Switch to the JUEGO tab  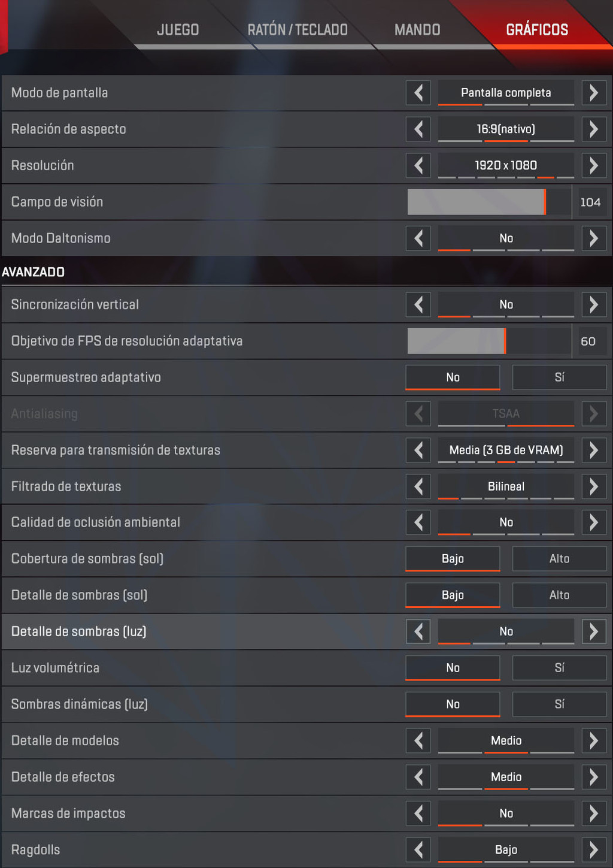pyautogui.click(x=178, y=30)
